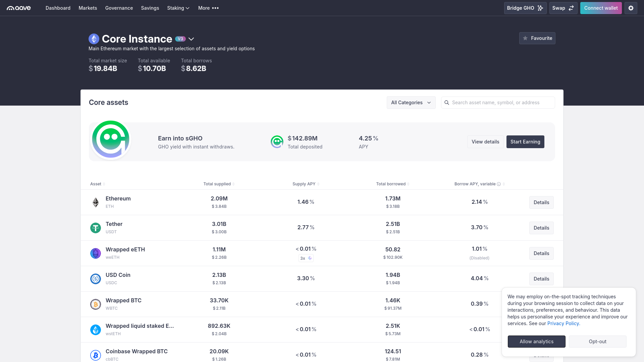Click the V3 version badge
This screenshot has width=644, height=362.
click(180, 39)
